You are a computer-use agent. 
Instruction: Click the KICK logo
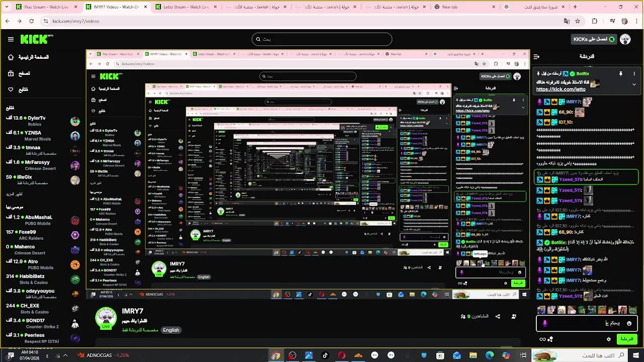tap(36, 39)
